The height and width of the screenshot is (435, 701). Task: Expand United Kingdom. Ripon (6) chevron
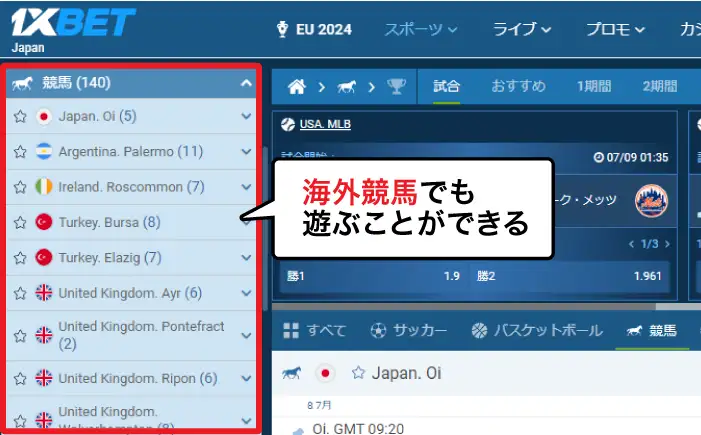(x=246, y=378)
